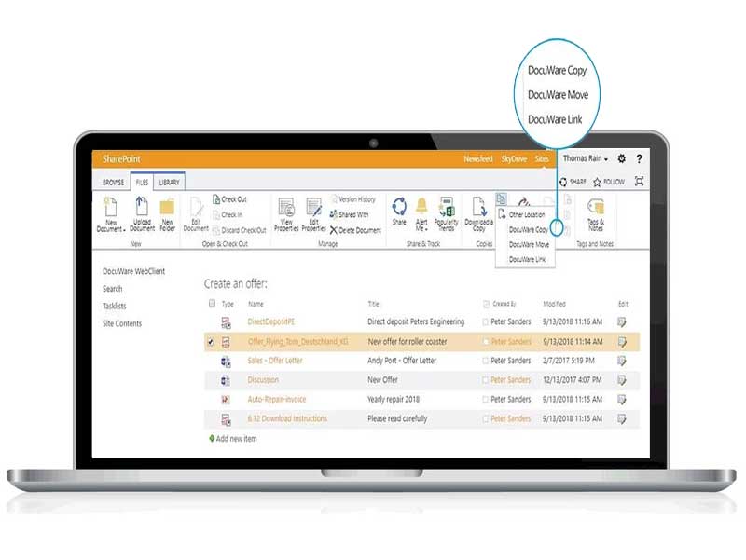Click the Send To icon above Other Location
This screenshot has height=560, width=746.
click(x=501, y=198)
